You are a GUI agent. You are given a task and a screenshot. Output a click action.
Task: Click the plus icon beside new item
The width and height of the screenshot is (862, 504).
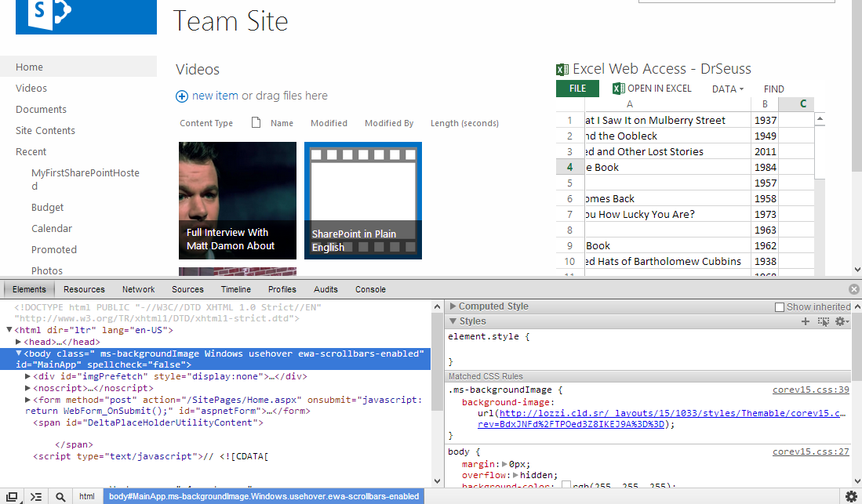182,96
